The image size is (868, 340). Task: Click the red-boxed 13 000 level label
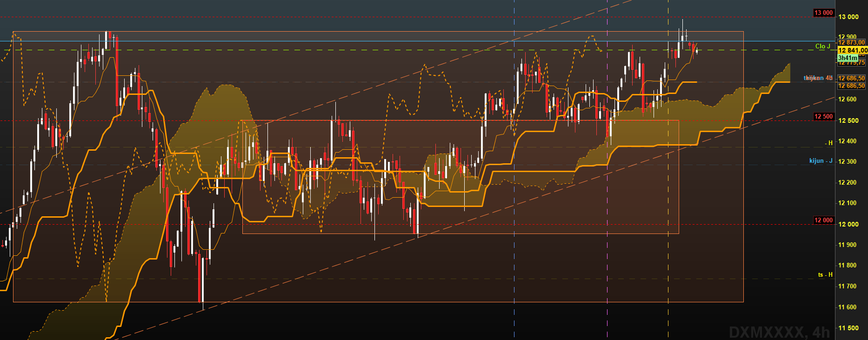(823, 13)
